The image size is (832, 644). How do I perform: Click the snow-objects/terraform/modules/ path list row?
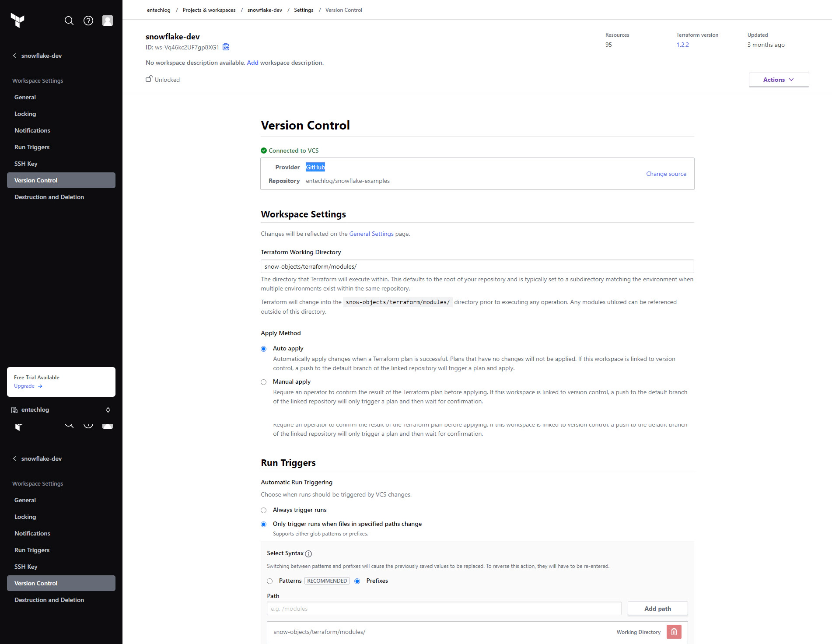click(x=477, y=632)
